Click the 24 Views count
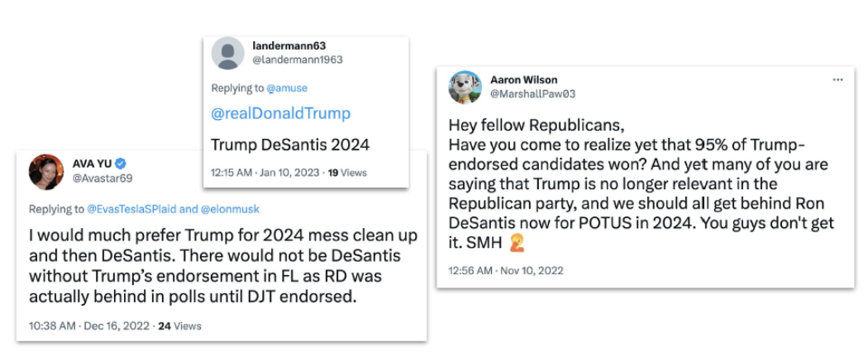The image size is (868, 352). coord(180,326)
